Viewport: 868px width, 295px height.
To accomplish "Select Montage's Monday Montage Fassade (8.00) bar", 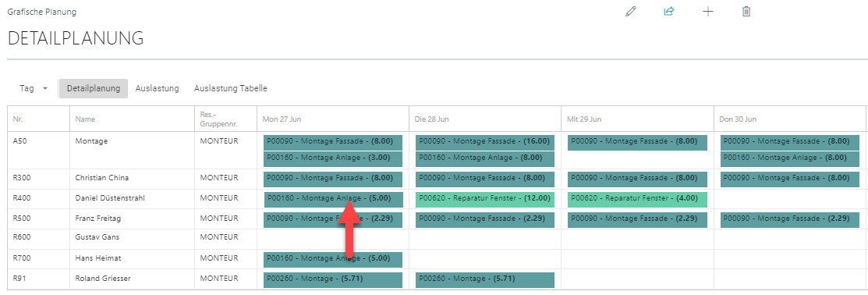I will point(333,142).
